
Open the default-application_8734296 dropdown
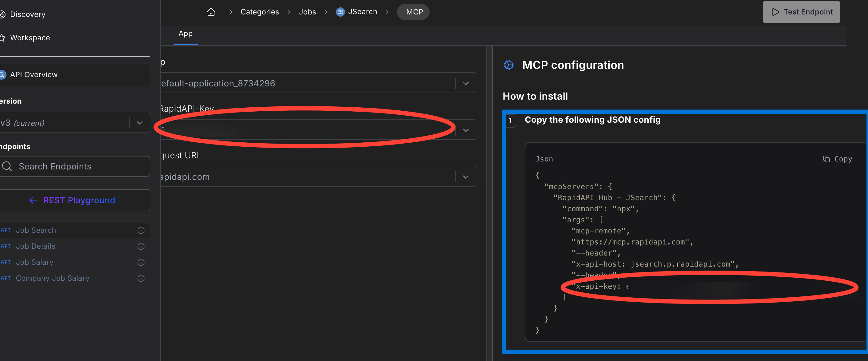coord(465,84)
